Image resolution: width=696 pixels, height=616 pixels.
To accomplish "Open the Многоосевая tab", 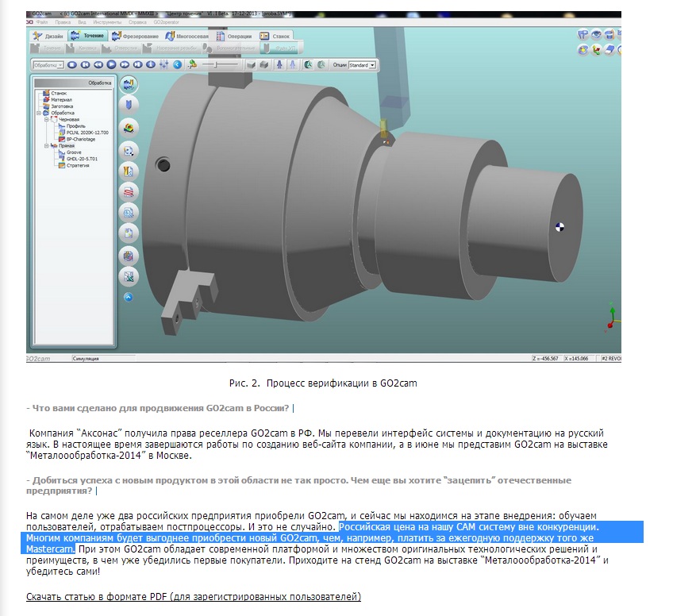I will pos(186,36).
